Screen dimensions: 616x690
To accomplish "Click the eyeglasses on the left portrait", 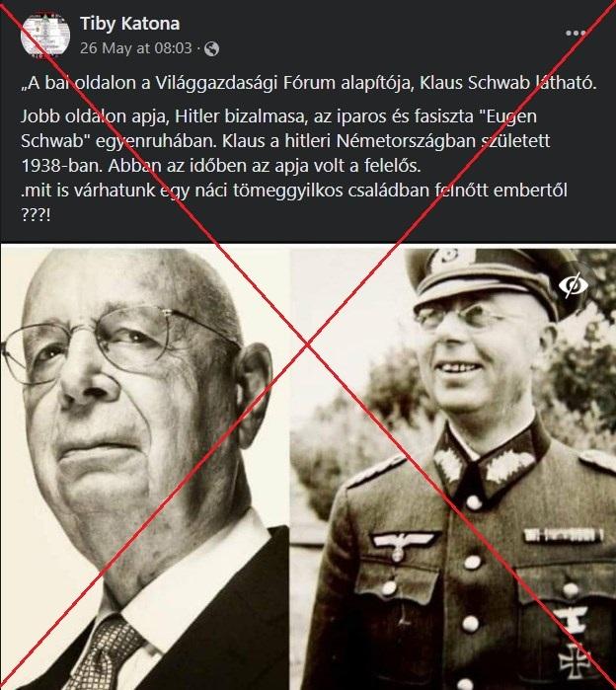I will pos(118,344).
